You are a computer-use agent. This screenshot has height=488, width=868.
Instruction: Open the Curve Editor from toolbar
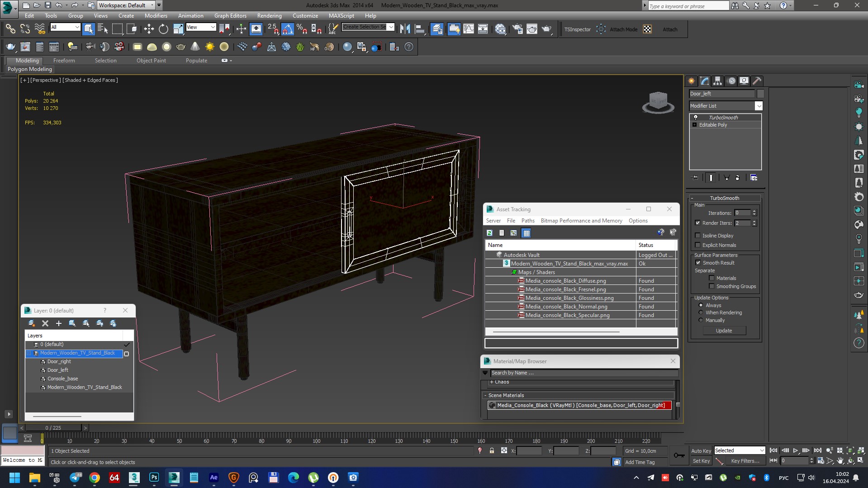[469, 29]
